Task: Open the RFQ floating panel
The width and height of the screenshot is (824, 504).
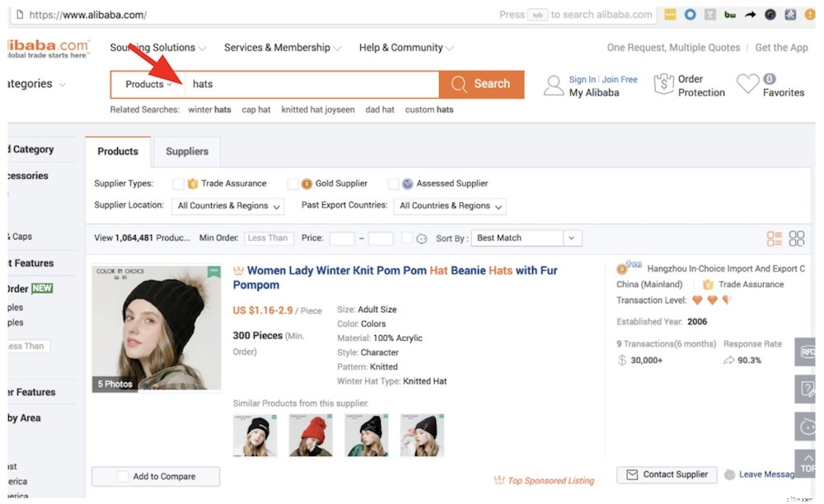Action: 806,351
